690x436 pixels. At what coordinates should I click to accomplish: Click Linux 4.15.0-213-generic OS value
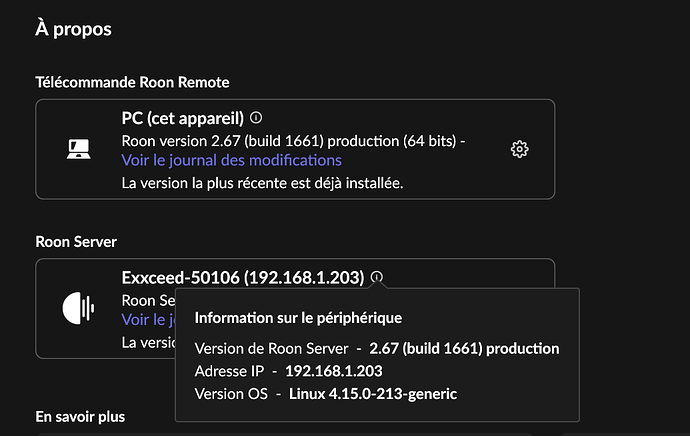pyautogui.click(x=373, y=394)
